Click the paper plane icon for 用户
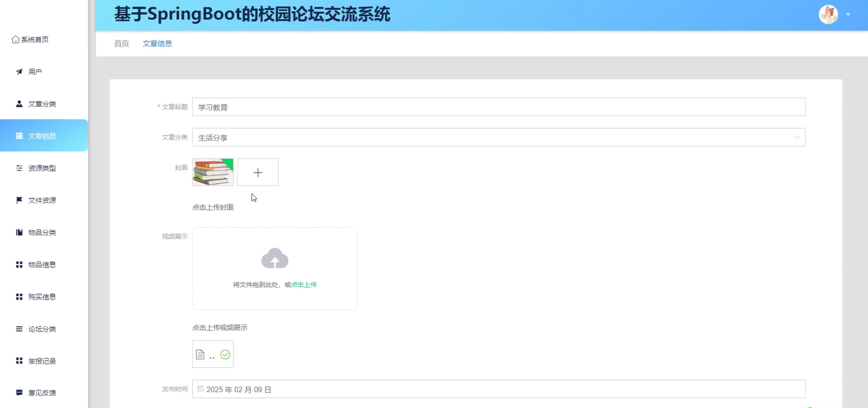 [19, 71]
